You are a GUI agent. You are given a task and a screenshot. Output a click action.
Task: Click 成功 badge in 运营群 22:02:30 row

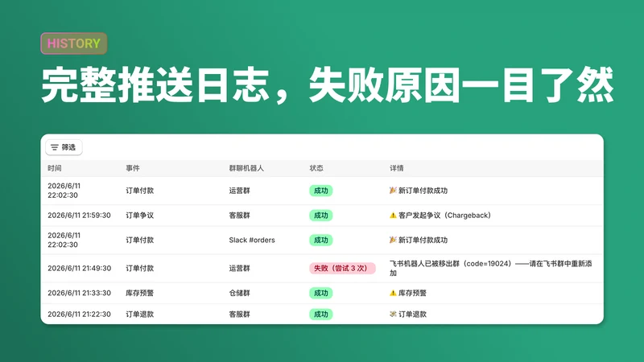tap(320, 191)
